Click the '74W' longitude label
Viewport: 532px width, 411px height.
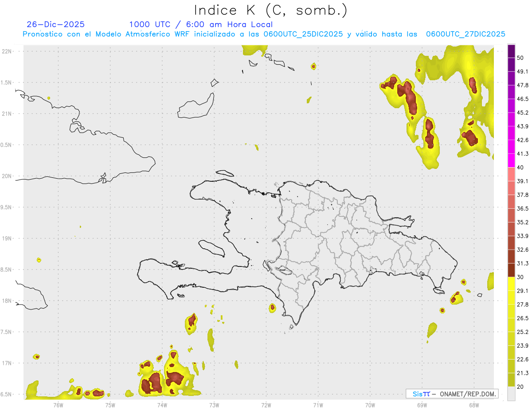coord(162,404)
